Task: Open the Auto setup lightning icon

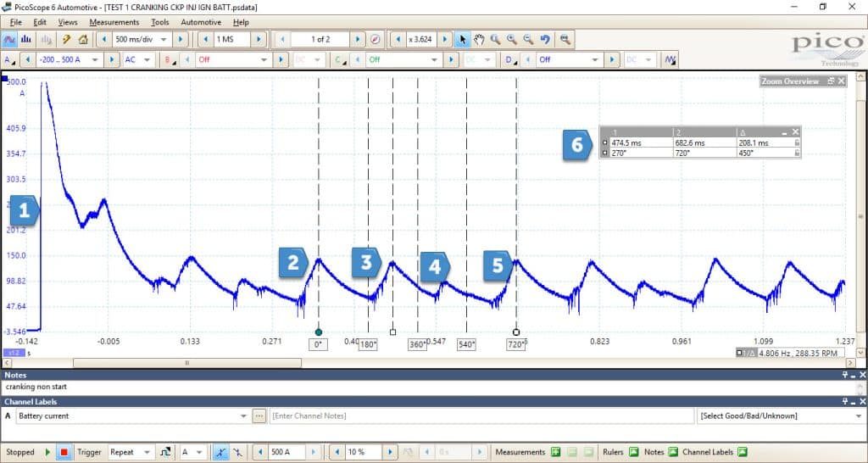Action: click(x=66, y=39)
